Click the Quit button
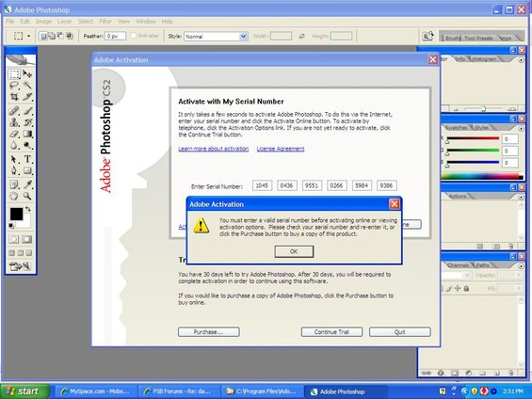The width and height of the screenshot is (532, 399). (x=399, y=332)
